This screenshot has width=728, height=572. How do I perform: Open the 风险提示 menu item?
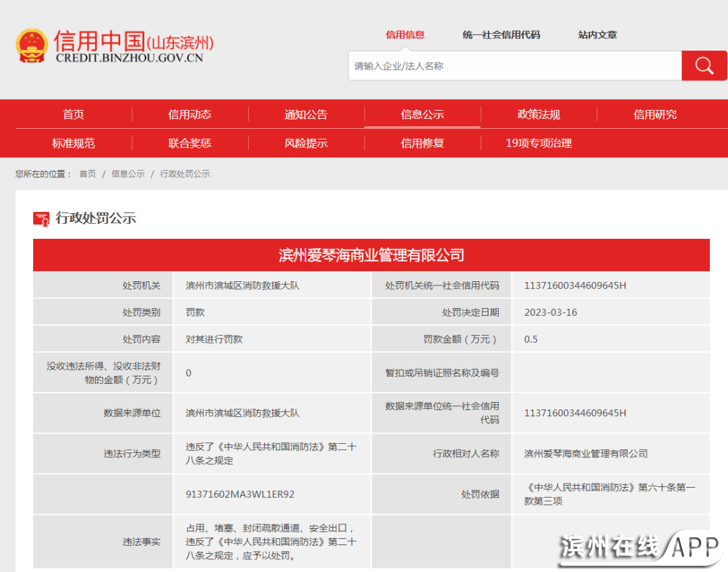point(306,143)
